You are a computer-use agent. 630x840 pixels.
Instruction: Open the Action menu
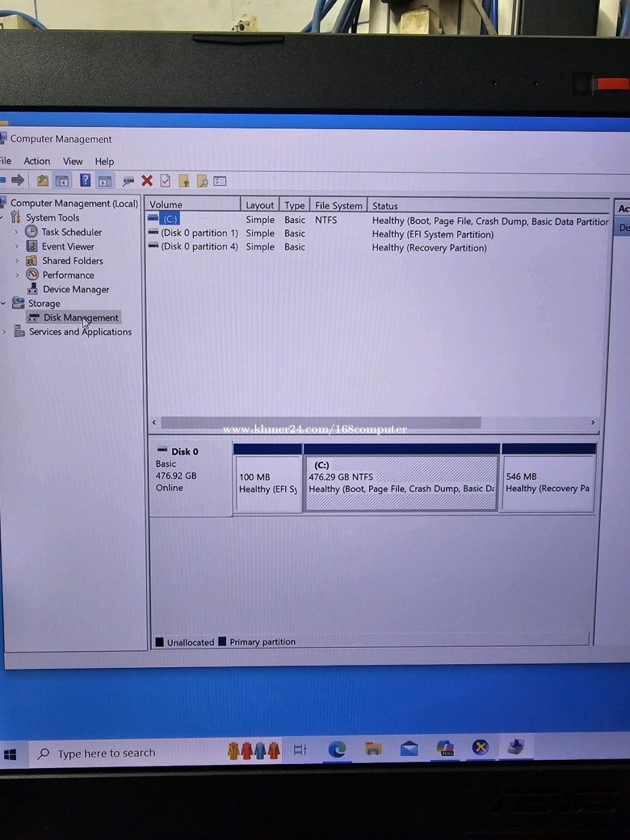click(x=37, y=161)
